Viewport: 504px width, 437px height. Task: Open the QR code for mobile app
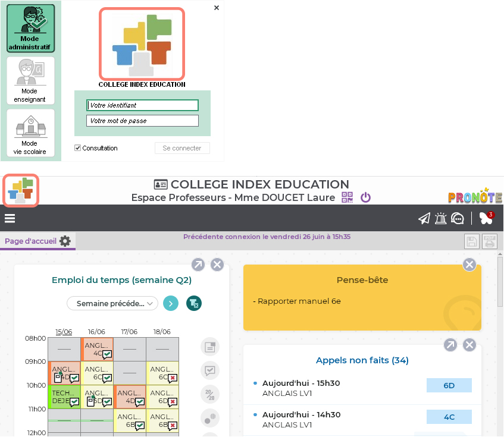pyautogui.click(x=347, y=197)
